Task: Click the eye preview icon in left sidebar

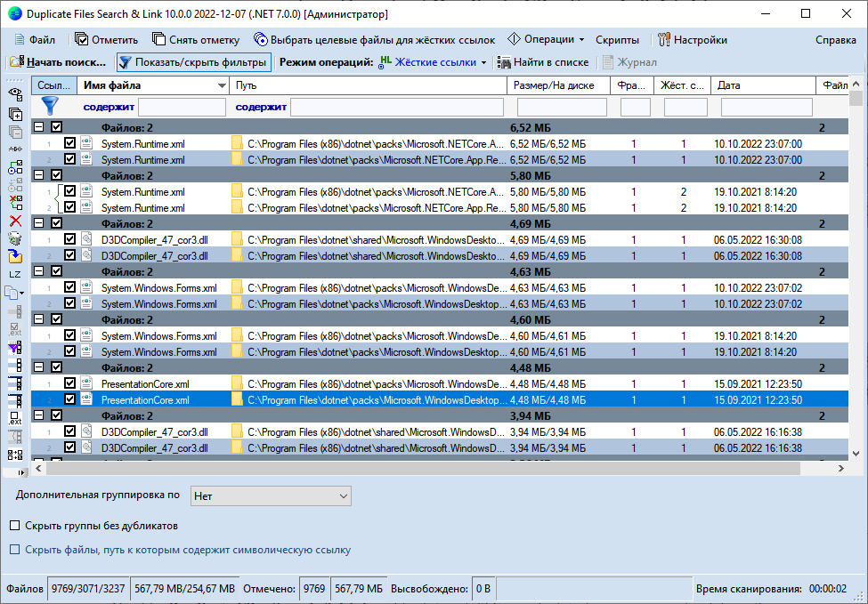Action: (x=15, y=93)
